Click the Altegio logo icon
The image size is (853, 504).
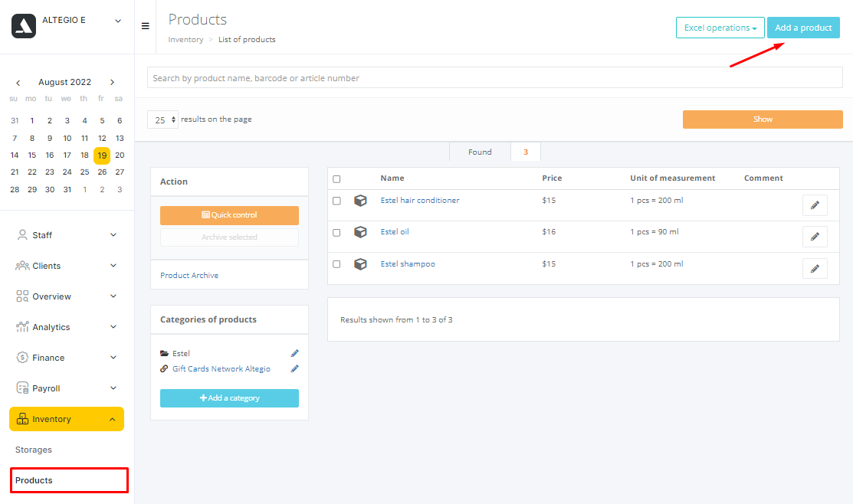pos(24,26)
